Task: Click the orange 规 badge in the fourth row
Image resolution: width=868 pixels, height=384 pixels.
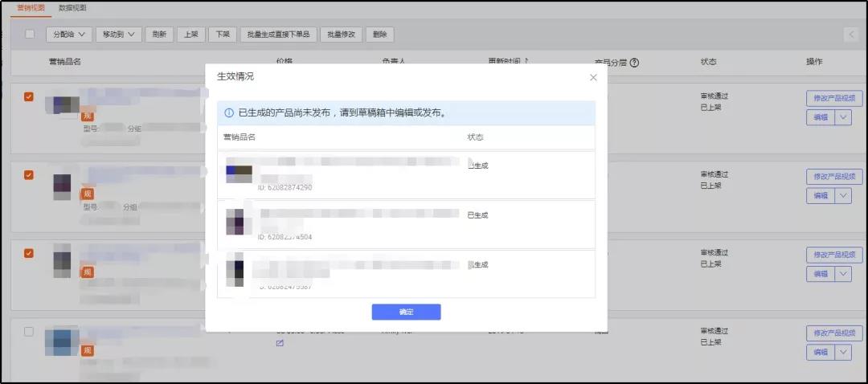Action: pyautogui.click(x=87, y=350)
